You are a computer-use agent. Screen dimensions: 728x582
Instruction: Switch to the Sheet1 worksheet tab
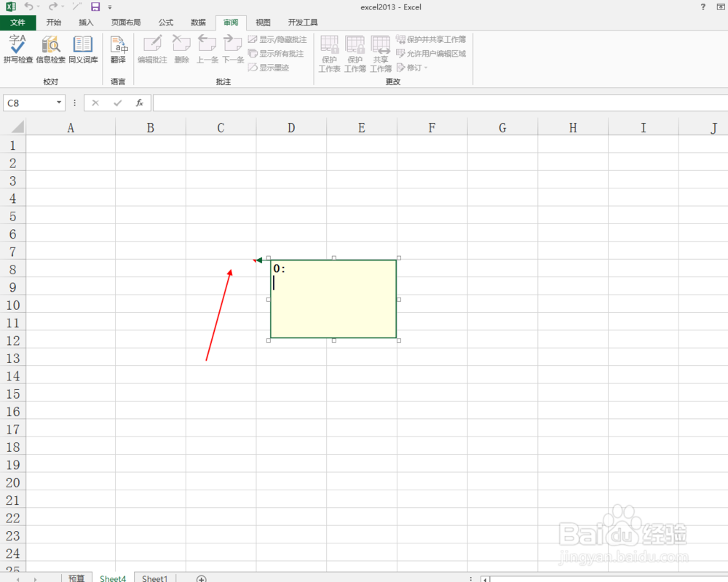click(154, 577)
